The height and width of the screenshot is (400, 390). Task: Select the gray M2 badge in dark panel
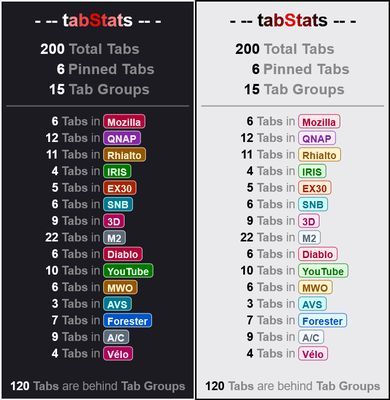click(x=114, y=238)
